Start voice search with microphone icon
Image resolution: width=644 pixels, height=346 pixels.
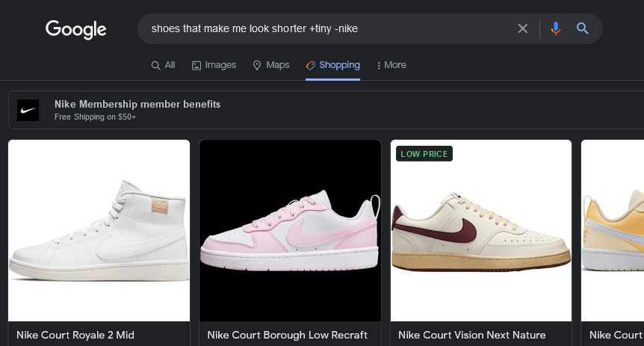(555, 28)
